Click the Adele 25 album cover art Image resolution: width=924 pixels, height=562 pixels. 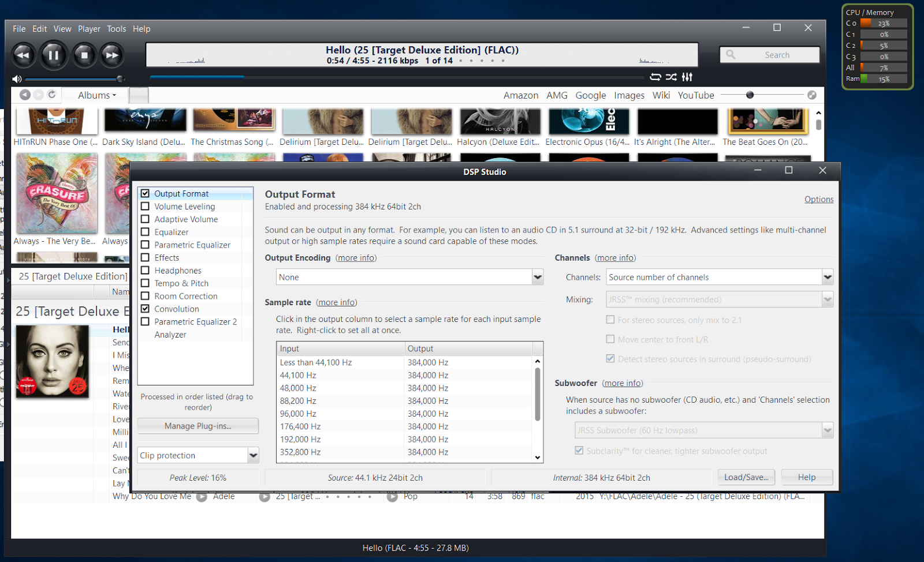tap(53, 362)
